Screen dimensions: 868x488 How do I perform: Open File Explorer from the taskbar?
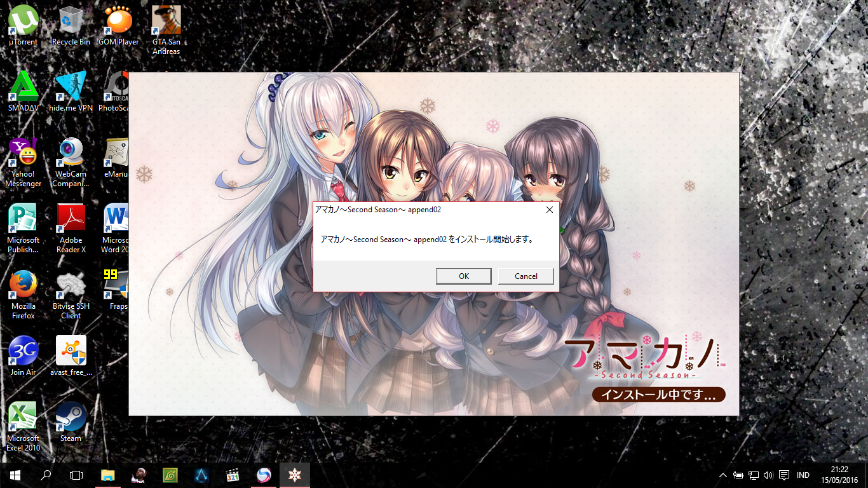(108, 475)
